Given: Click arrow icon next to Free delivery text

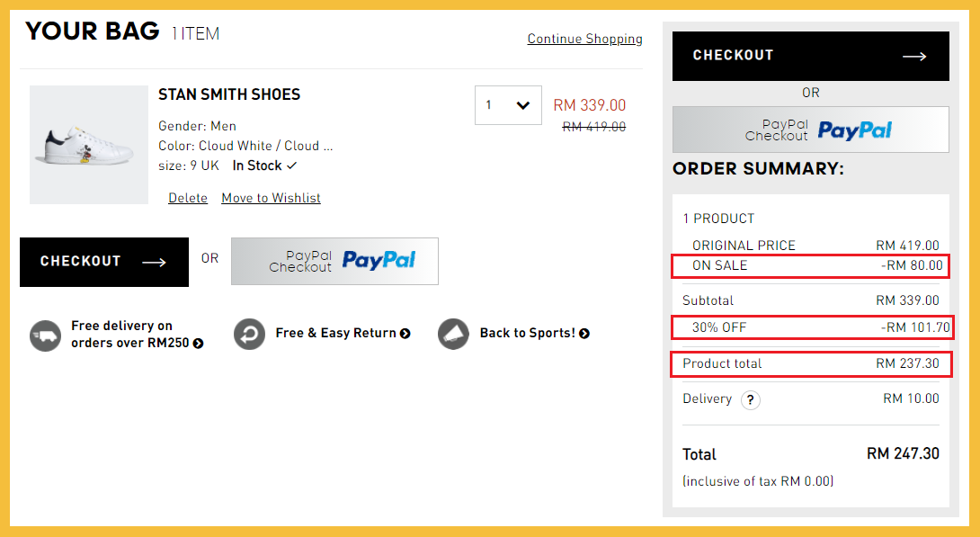Looking at the screenshot, I should [x=198, y=344].
